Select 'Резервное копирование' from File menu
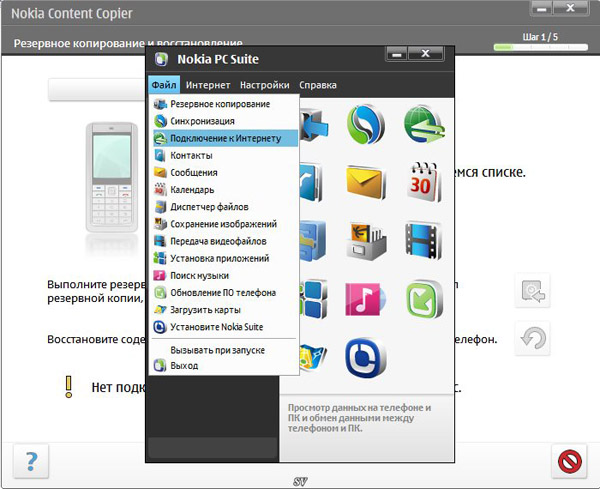This screenshot has width=600, height=489. coord(219,104)
